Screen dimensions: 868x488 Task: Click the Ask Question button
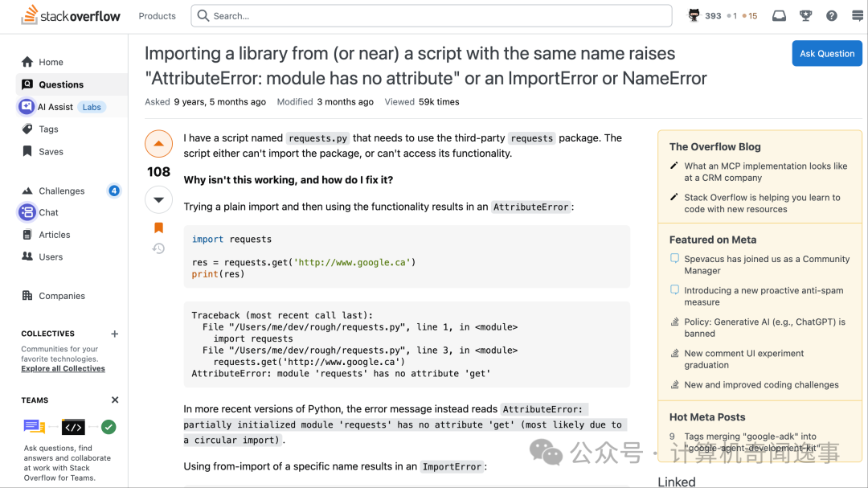pos(827,54)
